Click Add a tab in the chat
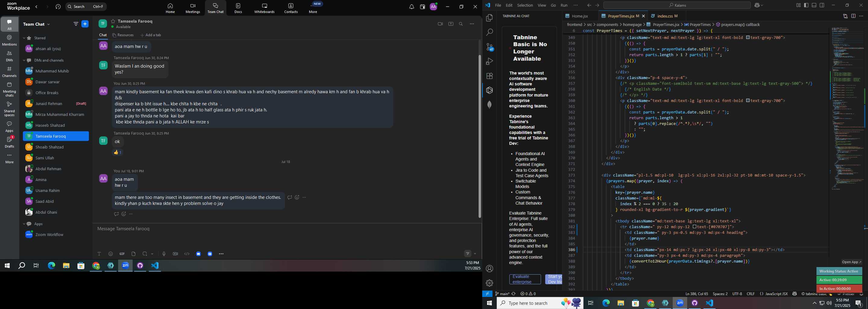 [151, 35]
